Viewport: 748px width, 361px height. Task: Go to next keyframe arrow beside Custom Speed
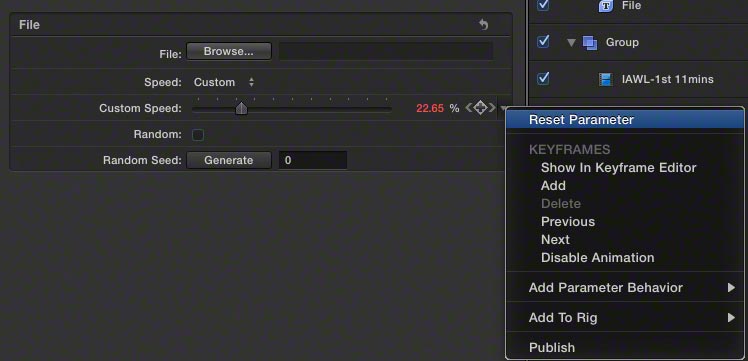pyautogui.click(x=492, y=108)
